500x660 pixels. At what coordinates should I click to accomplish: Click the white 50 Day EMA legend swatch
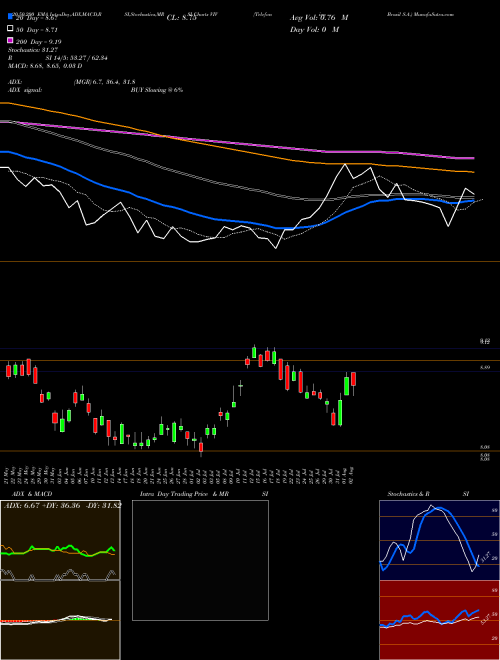click(x=11, y=29)
